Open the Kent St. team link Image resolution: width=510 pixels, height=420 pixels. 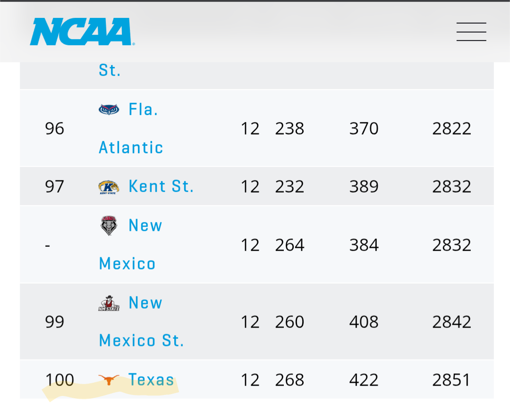161,186
